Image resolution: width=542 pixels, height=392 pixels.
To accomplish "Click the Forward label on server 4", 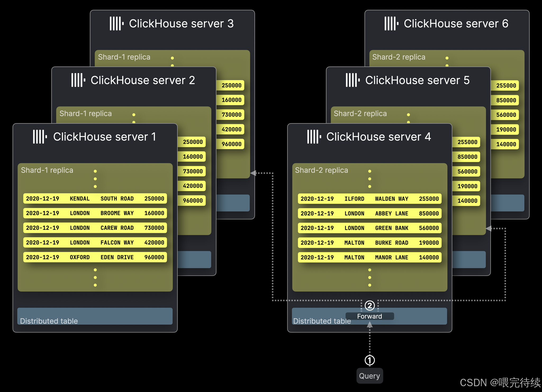I will coord(370,316).
